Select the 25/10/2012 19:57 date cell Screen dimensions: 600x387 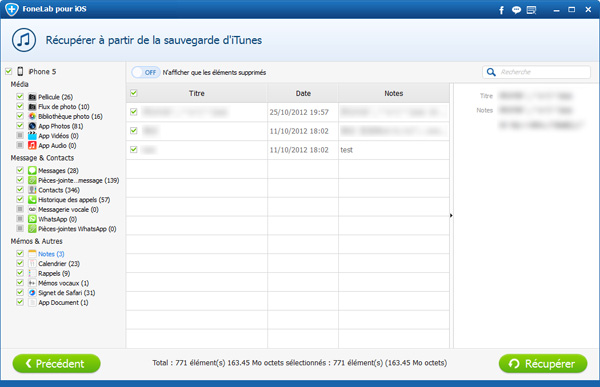coord(303,112)
